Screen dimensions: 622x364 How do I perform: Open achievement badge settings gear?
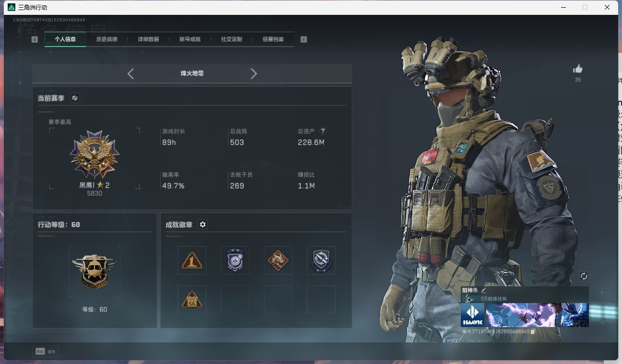[203, 224]
